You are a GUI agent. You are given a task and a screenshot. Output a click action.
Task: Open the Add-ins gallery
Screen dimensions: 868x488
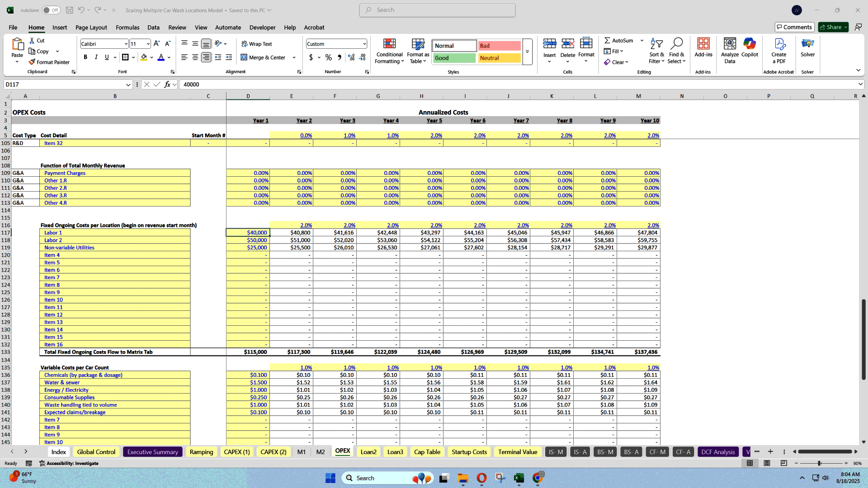[703, 48]
